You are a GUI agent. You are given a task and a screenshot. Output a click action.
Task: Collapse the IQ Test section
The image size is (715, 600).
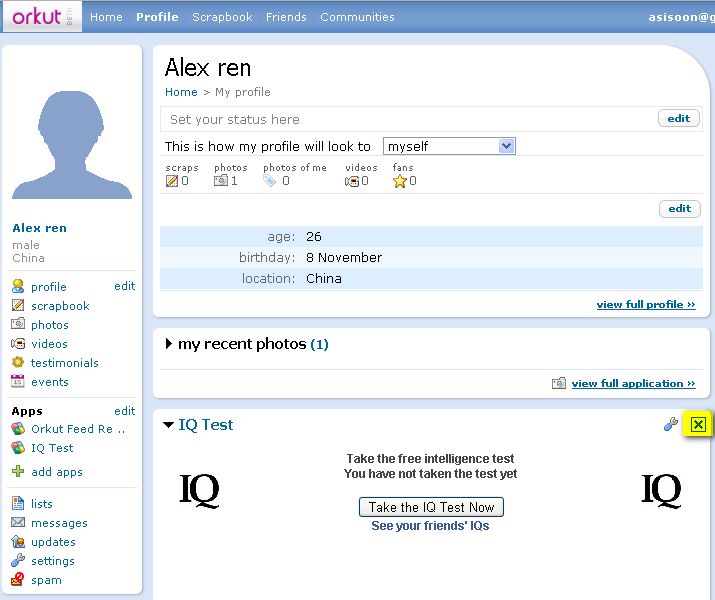click(169, 425)
